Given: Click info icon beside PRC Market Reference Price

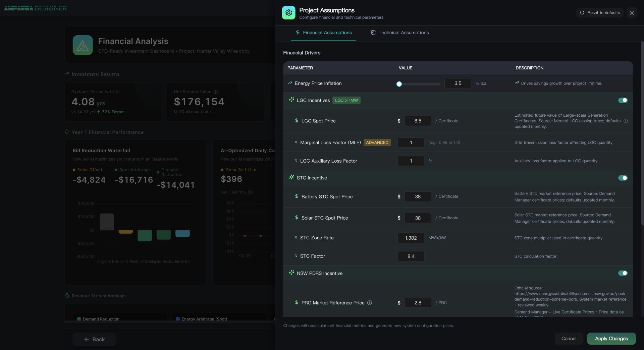Looking at the screenshot, I should click(x=369, y=303).
